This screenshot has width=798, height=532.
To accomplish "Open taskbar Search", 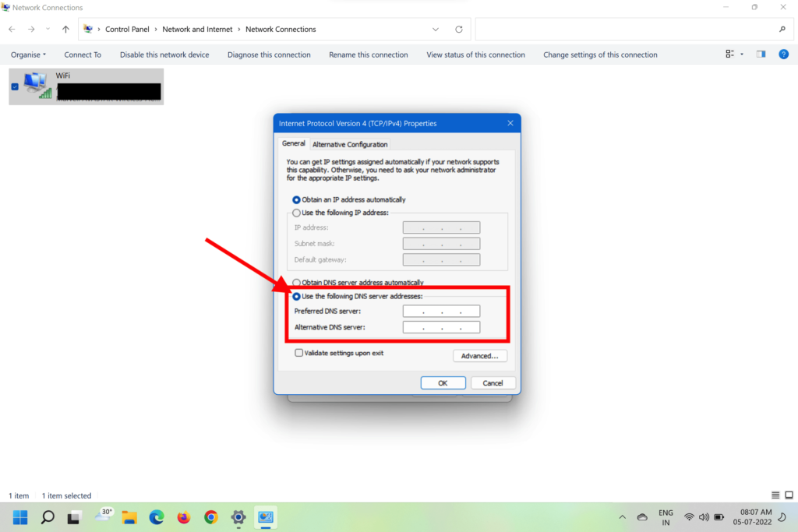I will pyautogui.click(x=48, y=518).
